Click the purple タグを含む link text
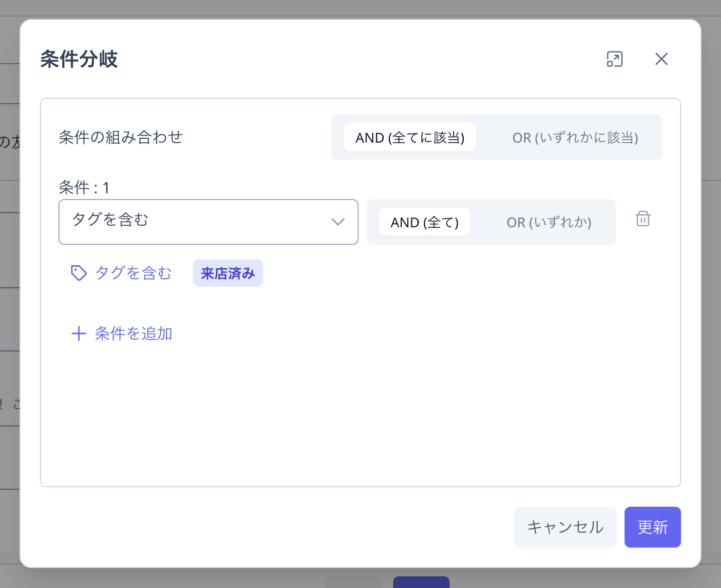 [133, 273]
